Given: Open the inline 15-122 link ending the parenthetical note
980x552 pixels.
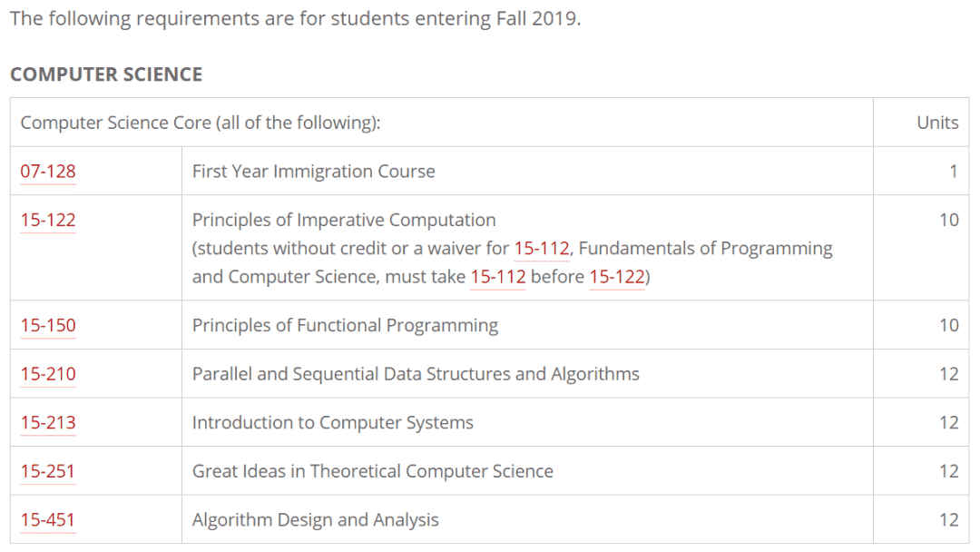Looking at the screenshot, I should [617, 276].
